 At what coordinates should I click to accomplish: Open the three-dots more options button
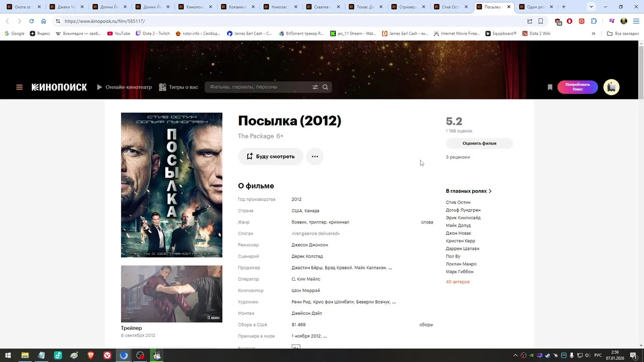tap(315, 156)
